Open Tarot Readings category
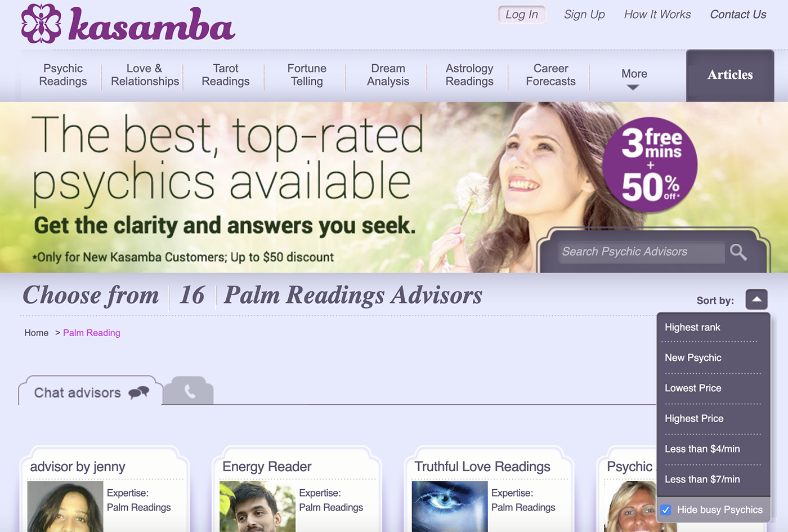The image size is (788, 532). (226, 75)
